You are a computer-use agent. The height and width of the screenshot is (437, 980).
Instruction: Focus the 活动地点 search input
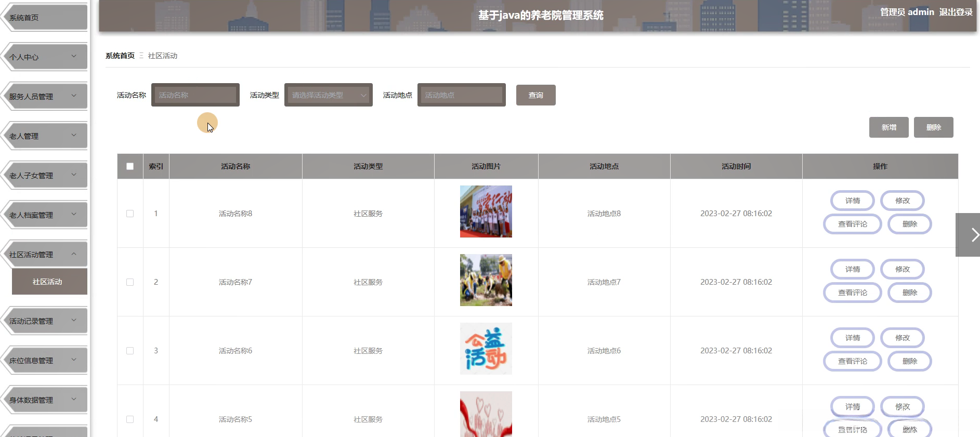click(462, 95)
